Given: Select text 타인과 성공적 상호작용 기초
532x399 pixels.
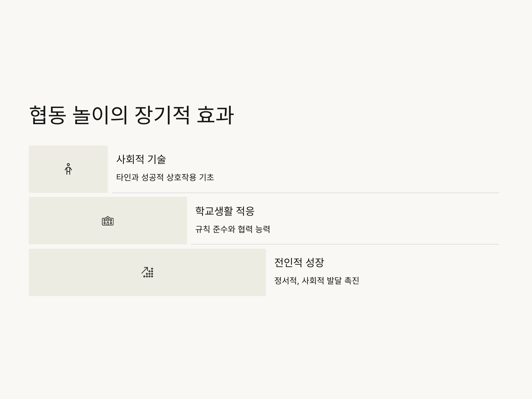Looking at the screenshot, I should click(165, 177).
